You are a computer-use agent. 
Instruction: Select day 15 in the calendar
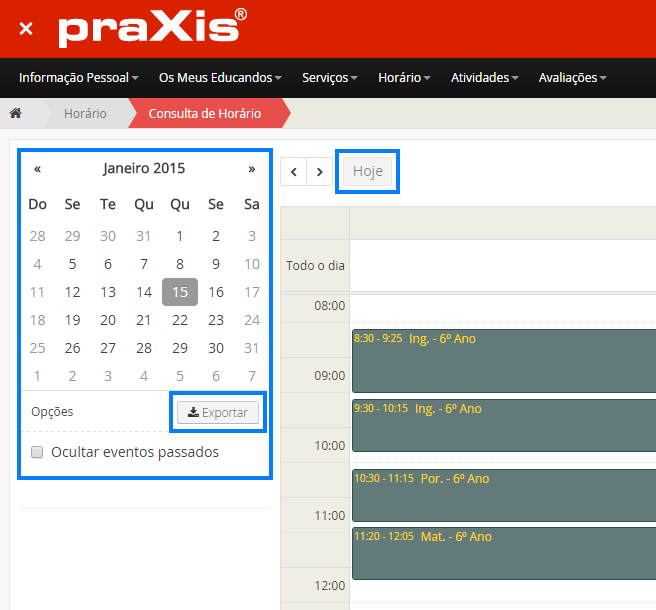coord(180,292)
